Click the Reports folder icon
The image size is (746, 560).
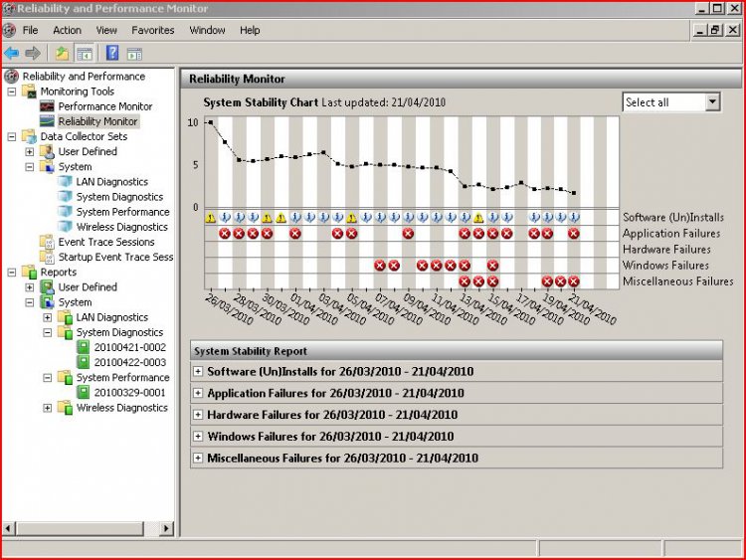point(29,272)
